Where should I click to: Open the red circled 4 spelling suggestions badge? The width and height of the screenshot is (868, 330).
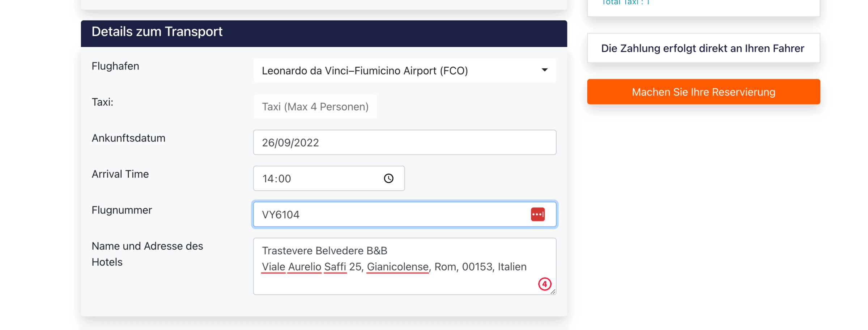(x=544, y=284)
